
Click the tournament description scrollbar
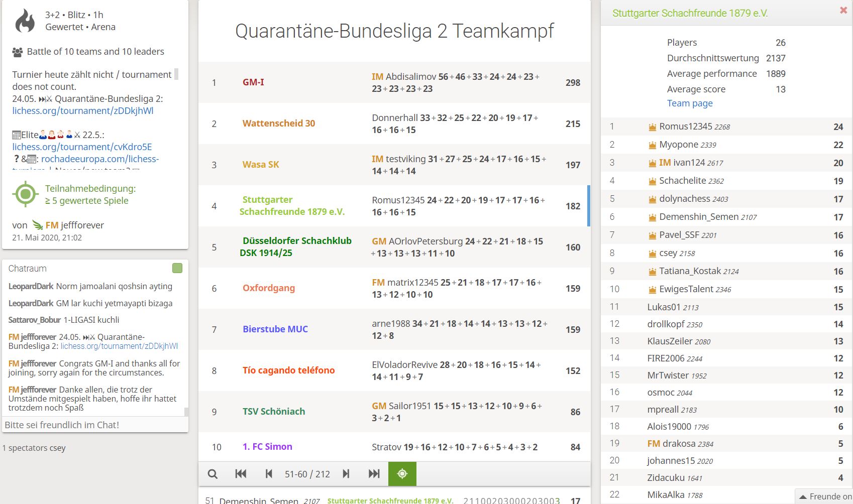pos(176,74)
